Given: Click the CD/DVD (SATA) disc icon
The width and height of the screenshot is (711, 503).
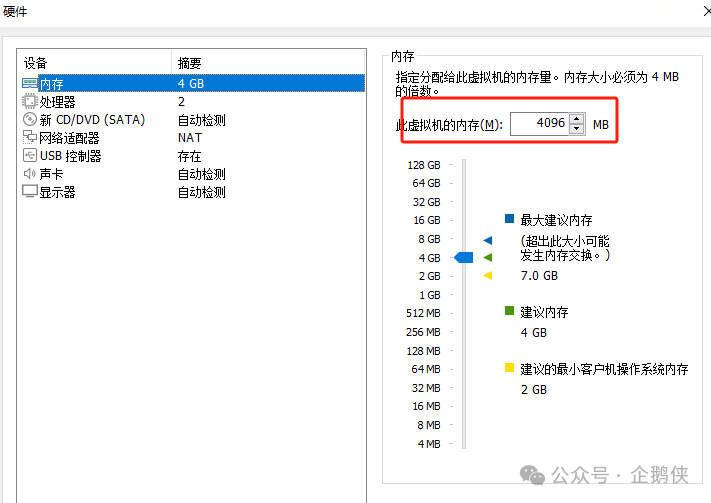Looking at the screenshot, I should point(29,119).
